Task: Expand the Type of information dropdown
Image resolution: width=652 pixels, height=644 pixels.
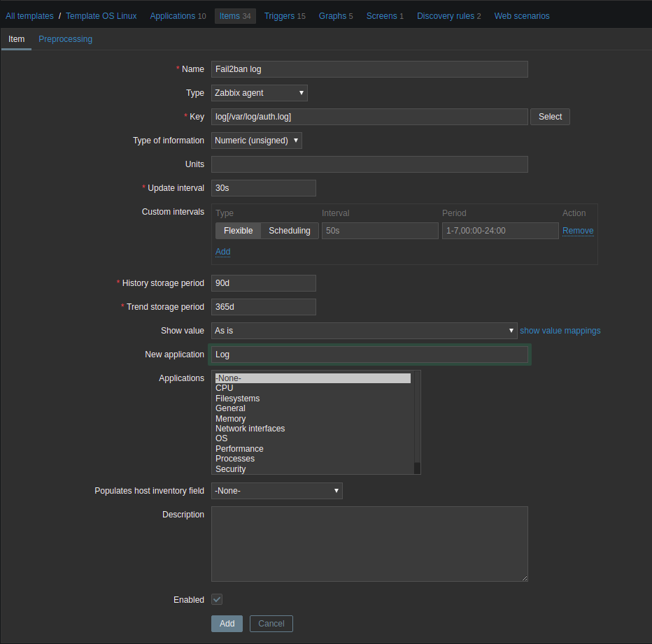Action: 256,141
